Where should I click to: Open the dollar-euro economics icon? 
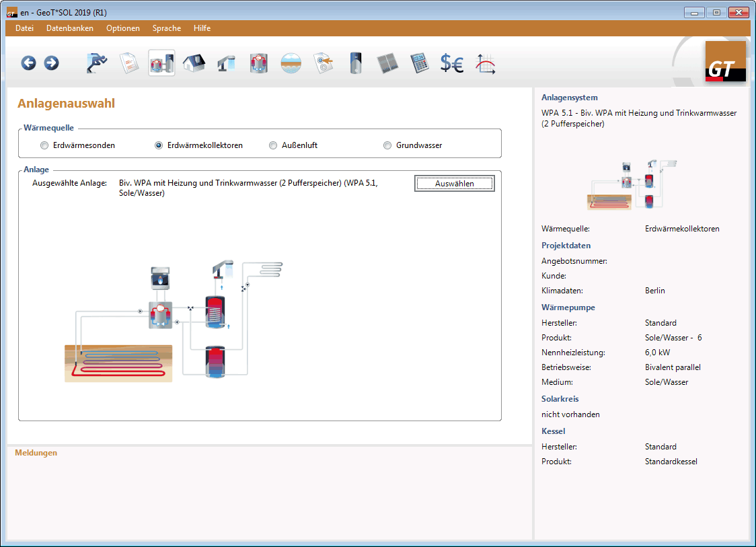[x=452, y=63]
